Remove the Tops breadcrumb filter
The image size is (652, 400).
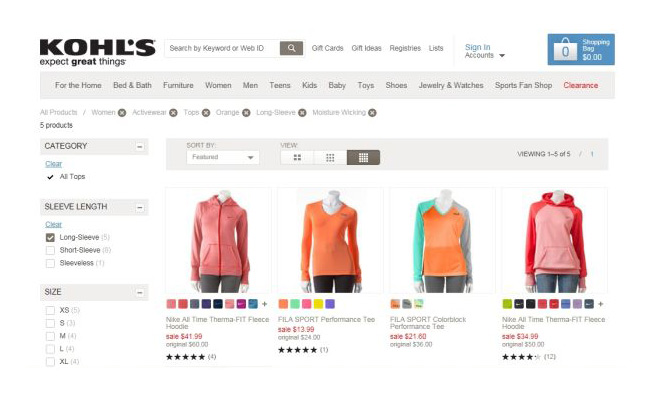206,113
